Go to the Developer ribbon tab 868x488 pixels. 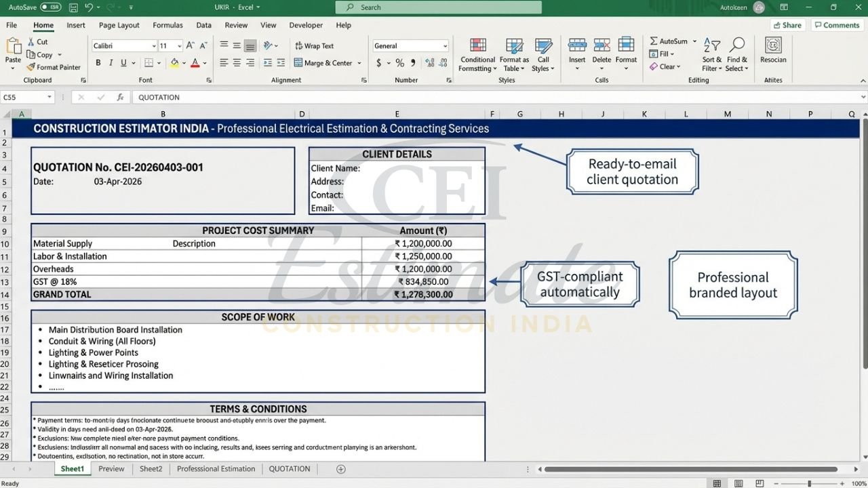coord(306,25)
